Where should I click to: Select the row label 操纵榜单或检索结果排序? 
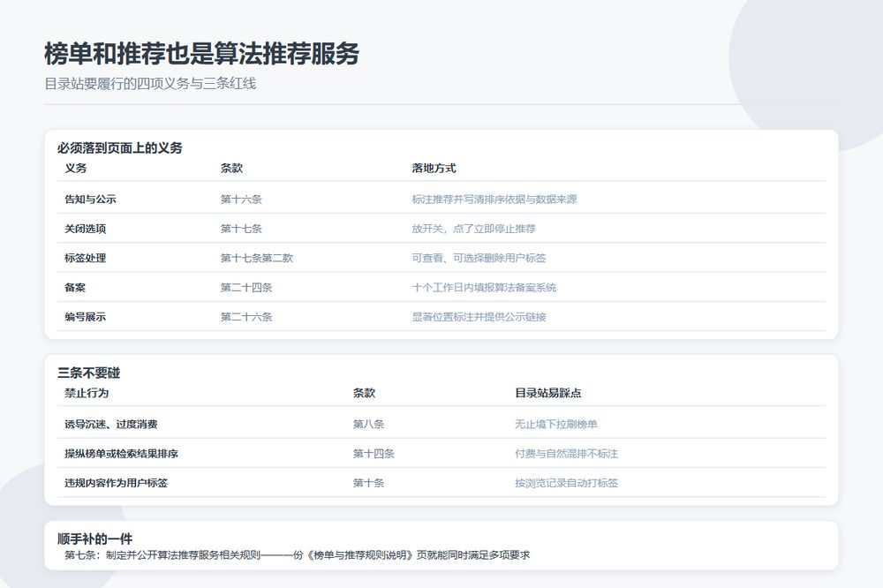pos(121,454)
